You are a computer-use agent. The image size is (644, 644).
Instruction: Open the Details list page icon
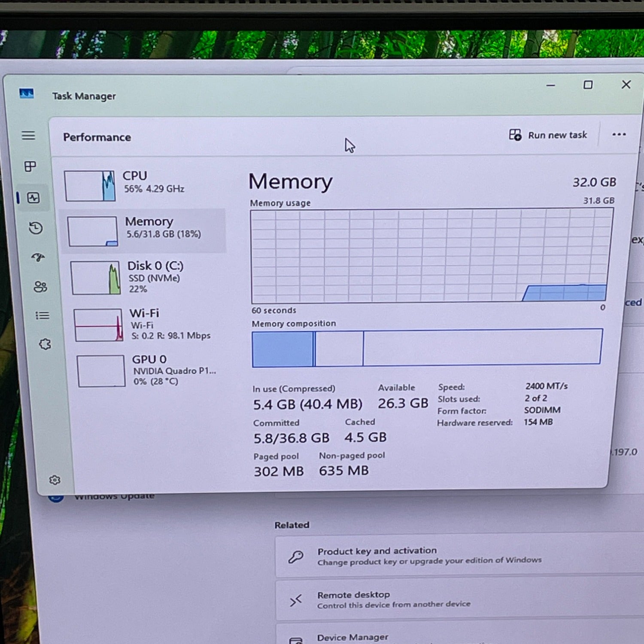click(x=42, y=316)
